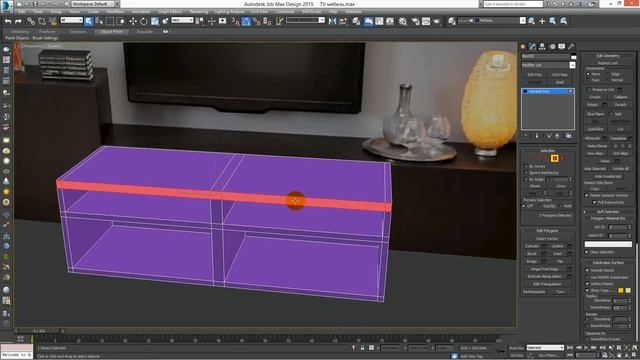Click the Bevel button
The image size is (640, 360).
click(531, 254)
